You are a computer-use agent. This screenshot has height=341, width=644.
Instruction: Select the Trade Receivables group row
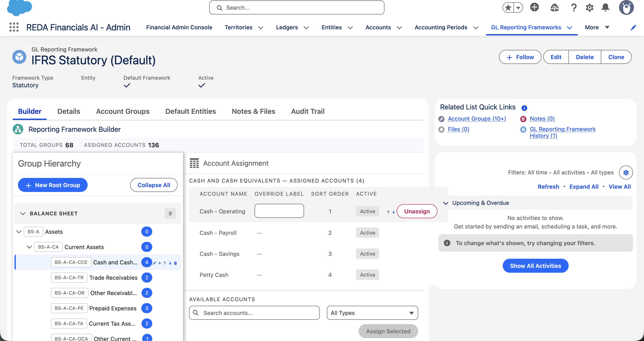[x=98, y=278]
